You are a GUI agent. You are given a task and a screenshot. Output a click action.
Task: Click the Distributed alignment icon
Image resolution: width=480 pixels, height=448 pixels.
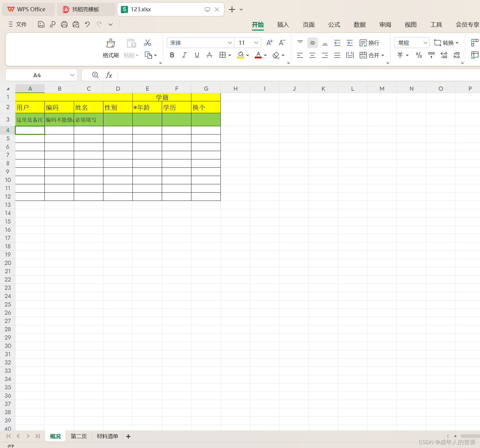point(350,55)
